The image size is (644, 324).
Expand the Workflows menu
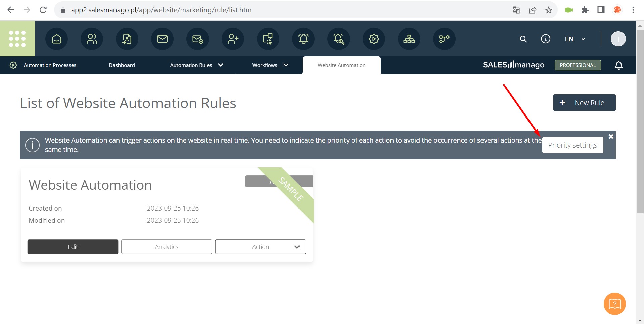(270, 65)
